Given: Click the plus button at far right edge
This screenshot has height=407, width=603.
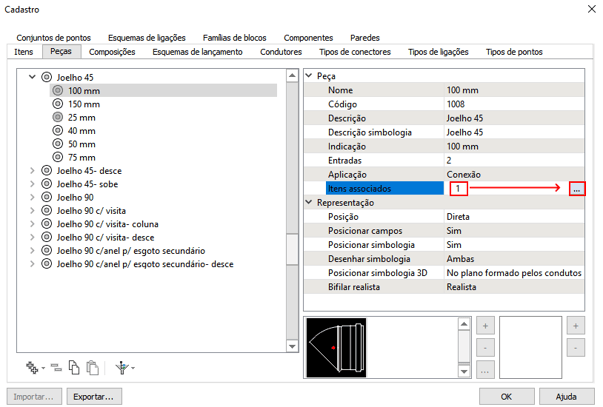Looking at the screenshot, I should (576, 326).
